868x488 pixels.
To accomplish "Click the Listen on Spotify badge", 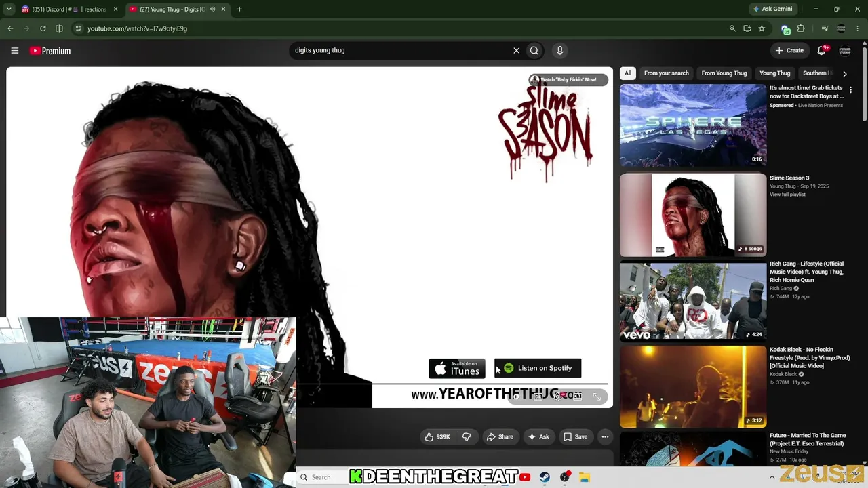I will pyautogui.click(x=538, y=368).
